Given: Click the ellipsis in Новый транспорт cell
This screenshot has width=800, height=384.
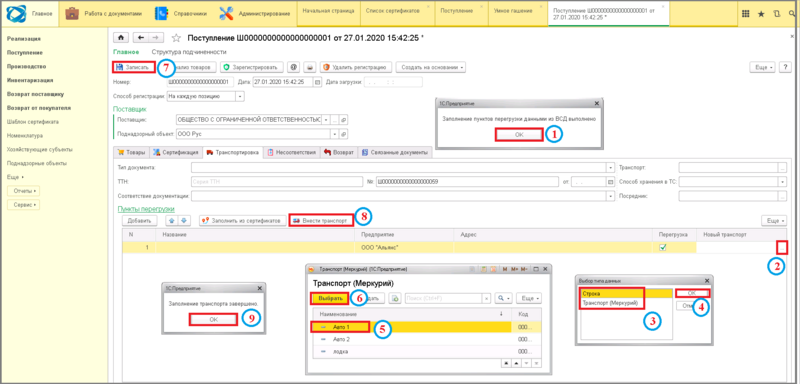Looking at the screenshot, I should click(783, 248).
